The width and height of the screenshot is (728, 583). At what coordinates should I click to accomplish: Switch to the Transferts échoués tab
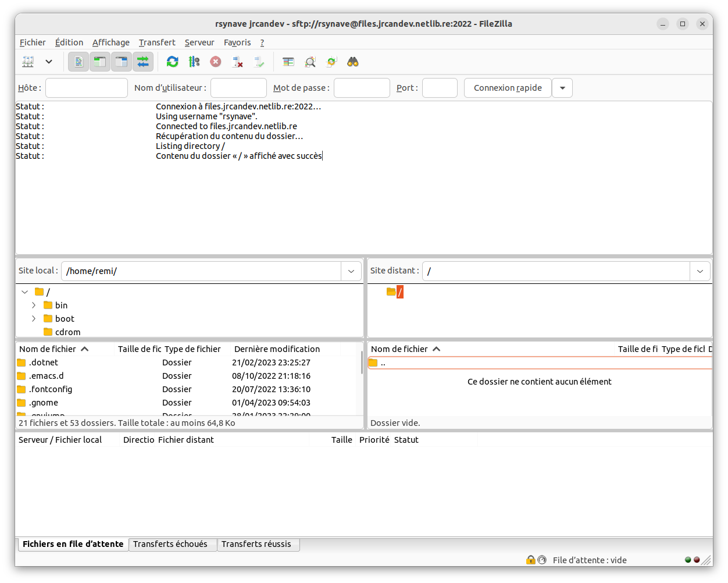[170, 544]
